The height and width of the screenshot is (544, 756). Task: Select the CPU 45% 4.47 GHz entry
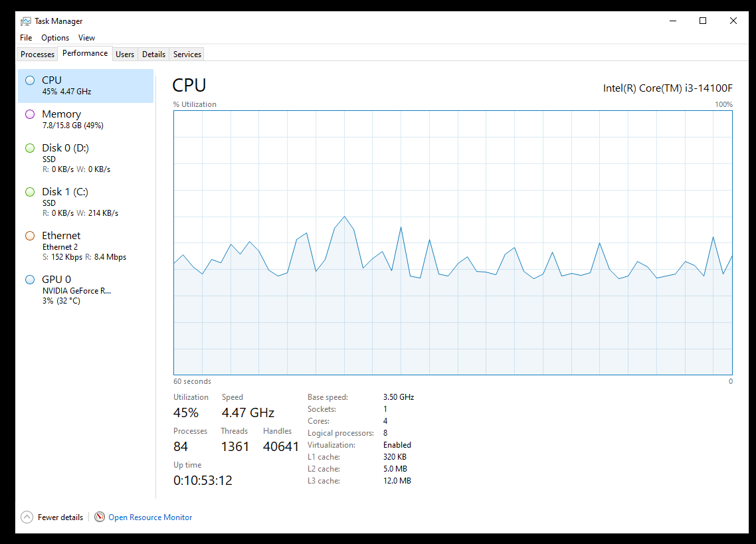point(86,86)
